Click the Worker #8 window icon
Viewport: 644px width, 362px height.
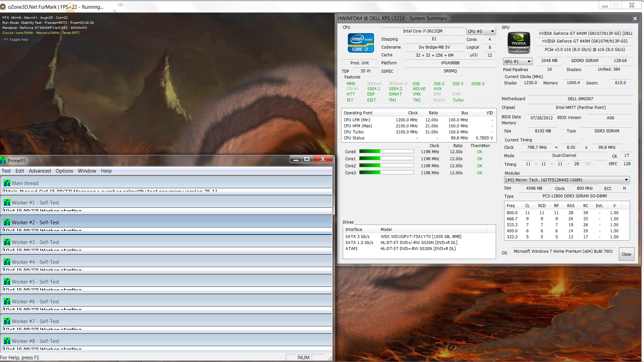(x=7, y=341)
